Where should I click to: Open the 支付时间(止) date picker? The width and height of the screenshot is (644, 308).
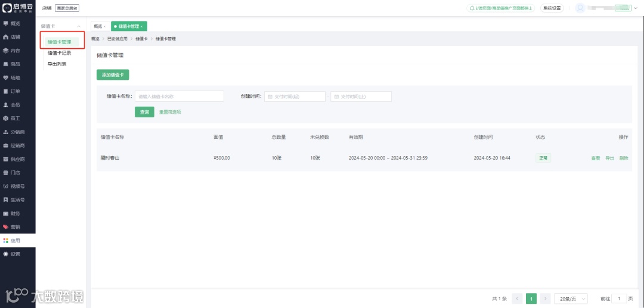point(361,97)
